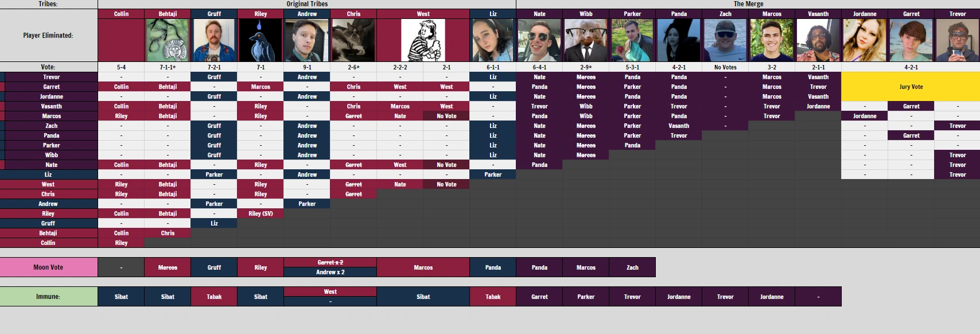This screenshot has height=334, width=980.
Task: Select Jordanne's player photo
Action: (x=865, y=40)
